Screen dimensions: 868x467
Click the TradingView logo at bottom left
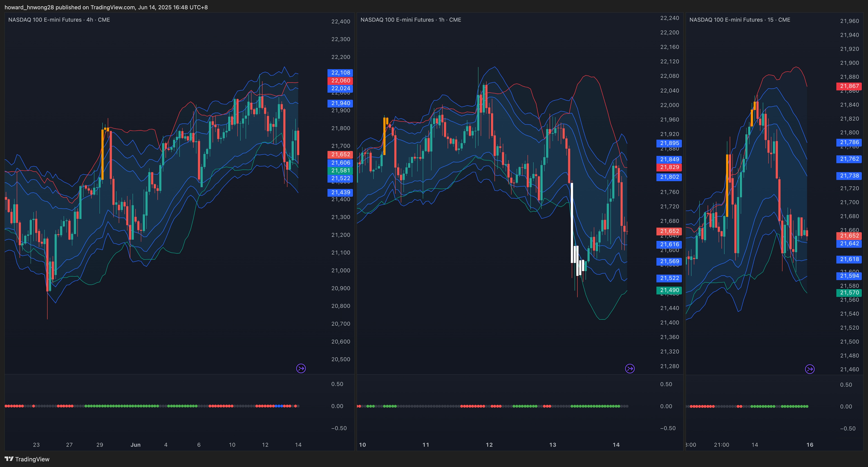click(27, 459)
